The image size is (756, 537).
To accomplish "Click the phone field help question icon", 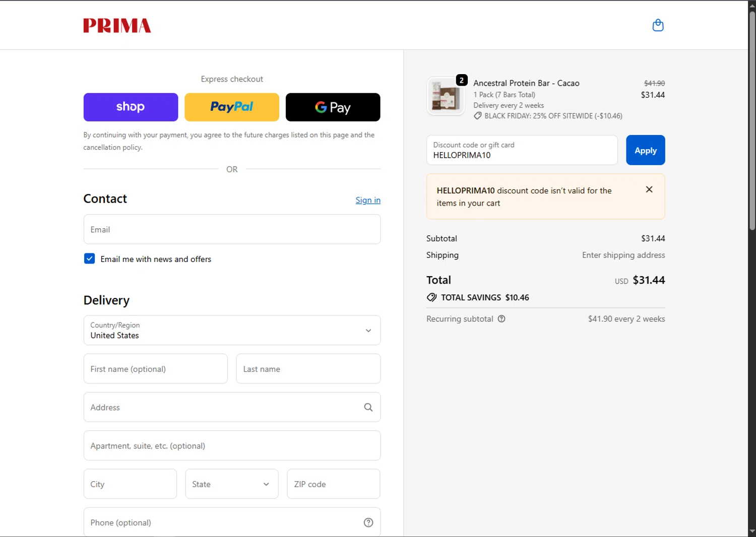I will (368, 522).
